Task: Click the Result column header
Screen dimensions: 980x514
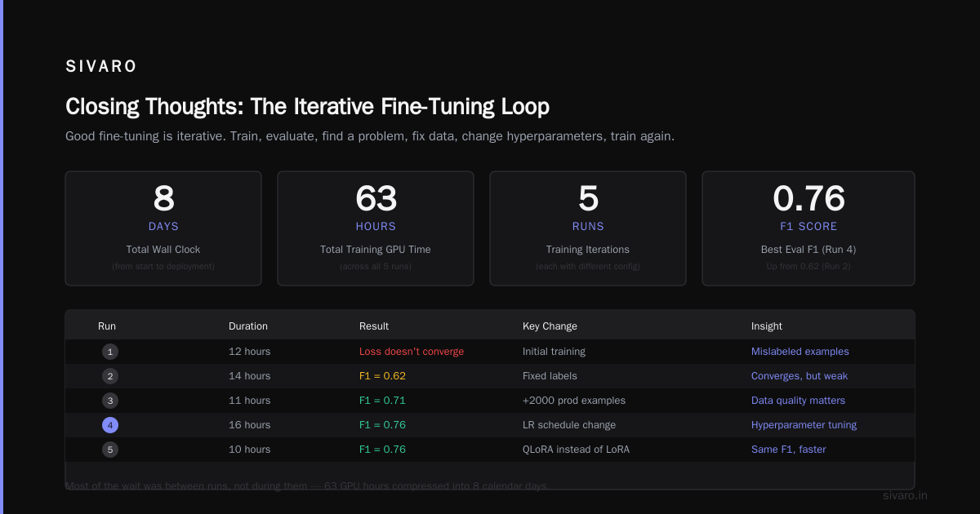Action: [374, 326]
